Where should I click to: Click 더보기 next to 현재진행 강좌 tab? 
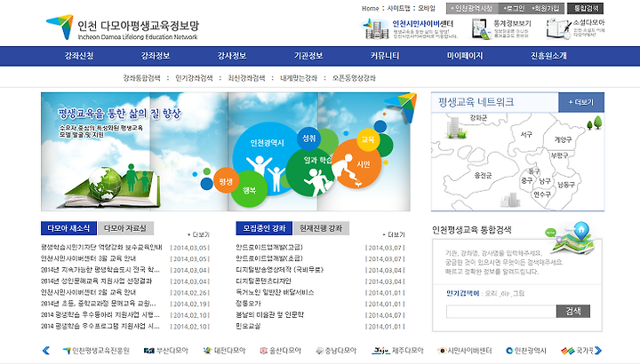(394, 234)
